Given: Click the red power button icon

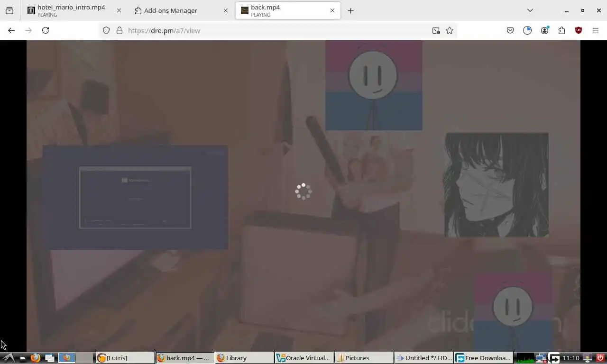Looking at the screenshot, I should (600, 358).
